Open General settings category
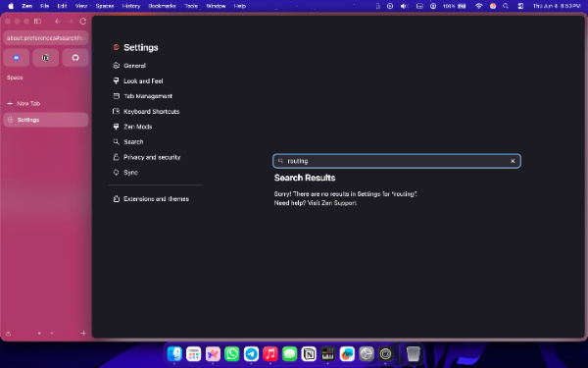The image size is (588, 368). pos(129,66)
